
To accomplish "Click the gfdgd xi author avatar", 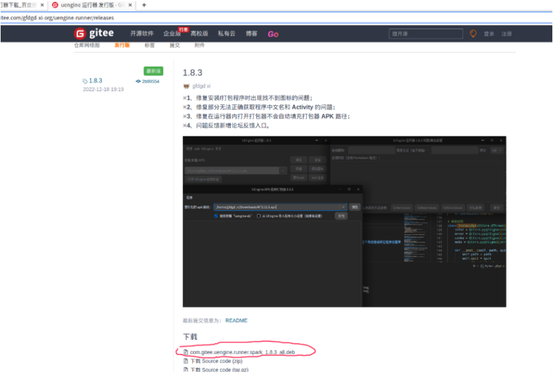I will 186,86.
